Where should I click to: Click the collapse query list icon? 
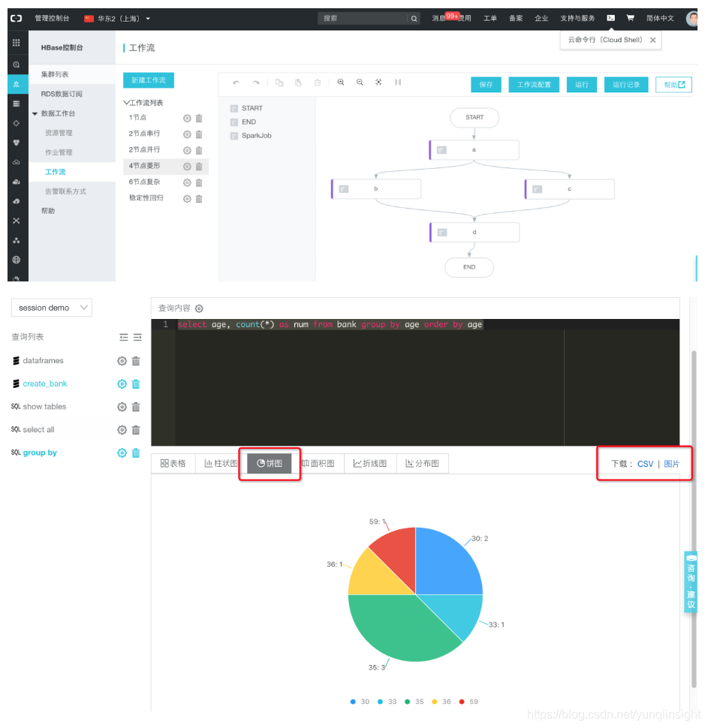[124, 337]
